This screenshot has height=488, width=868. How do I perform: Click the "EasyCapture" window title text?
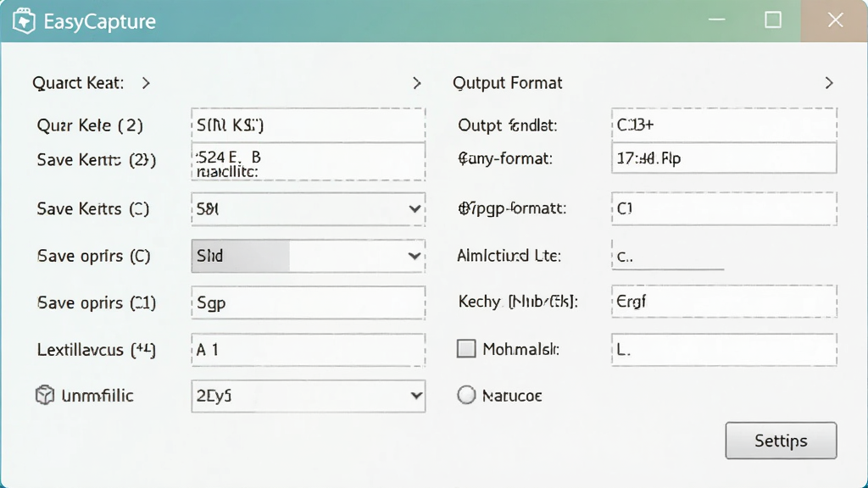pyautogui.click(x=100, y=21)
